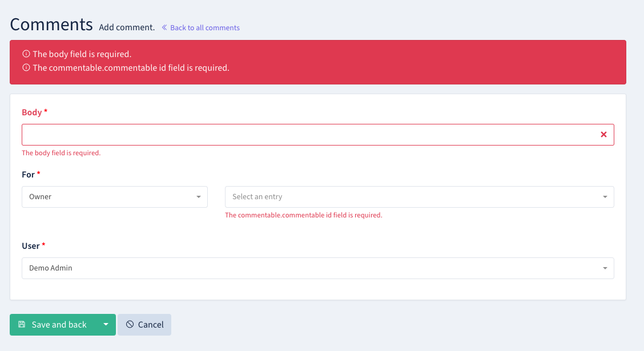644x351 pixels.
Task: Click the floppy disk save icon
Action: coord(21,324)
